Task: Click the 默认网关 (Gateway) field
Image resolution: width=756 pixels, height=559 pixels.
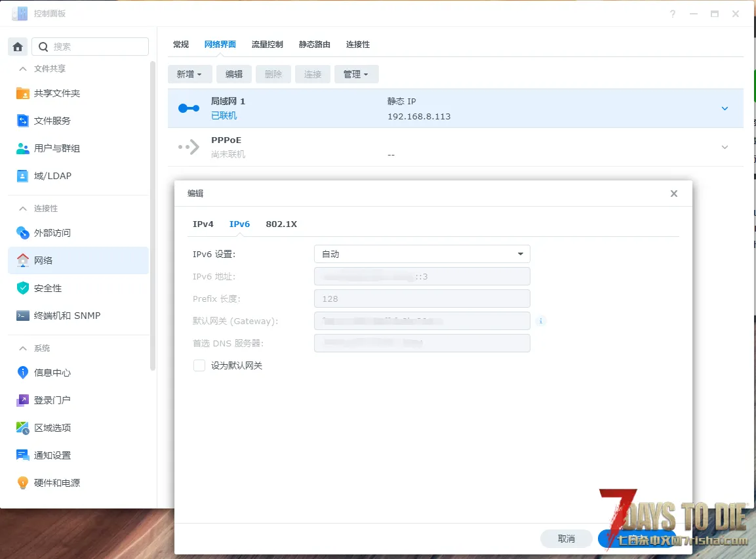Action: click(x=422, y=321)
